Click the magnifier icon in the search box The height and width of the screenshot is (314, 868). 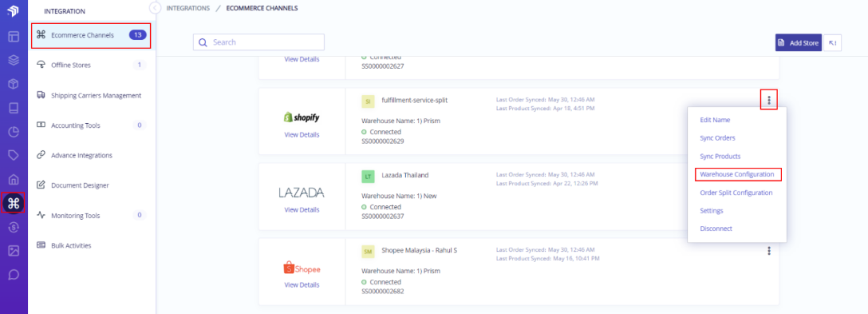203,42
